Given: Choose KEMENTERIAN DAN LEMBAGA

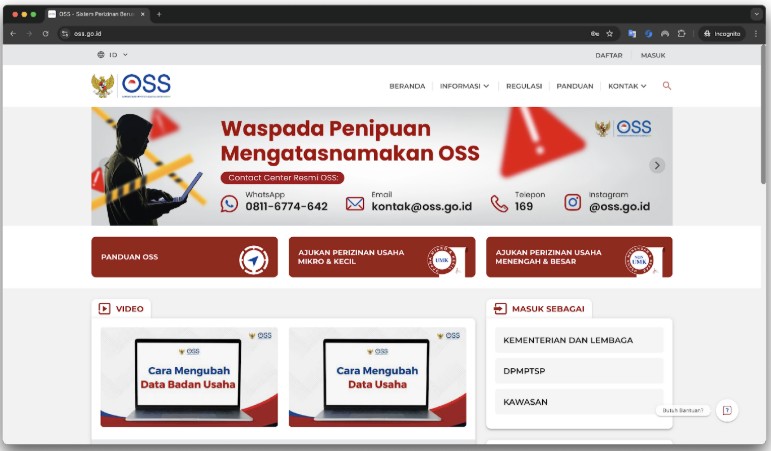Looking at the screenshot, I should point(579,340).
